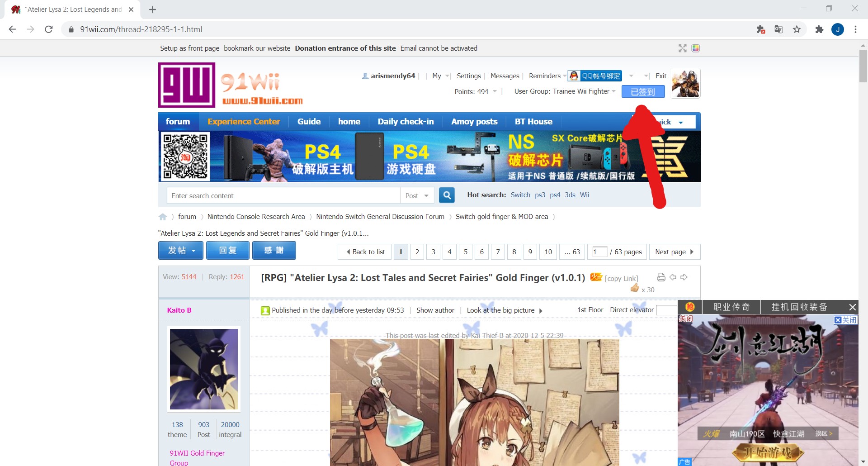Viewport: 868px width, 466px height.
Task: Click Back to list button
Action: click(x=364, y=252)
